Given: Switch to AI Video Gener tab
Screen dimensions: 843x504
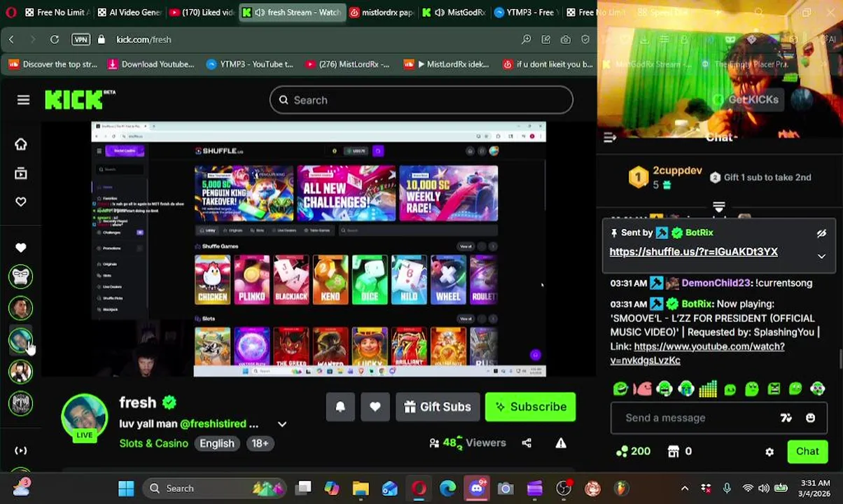Looking at the screenshot, I should 129,12.
